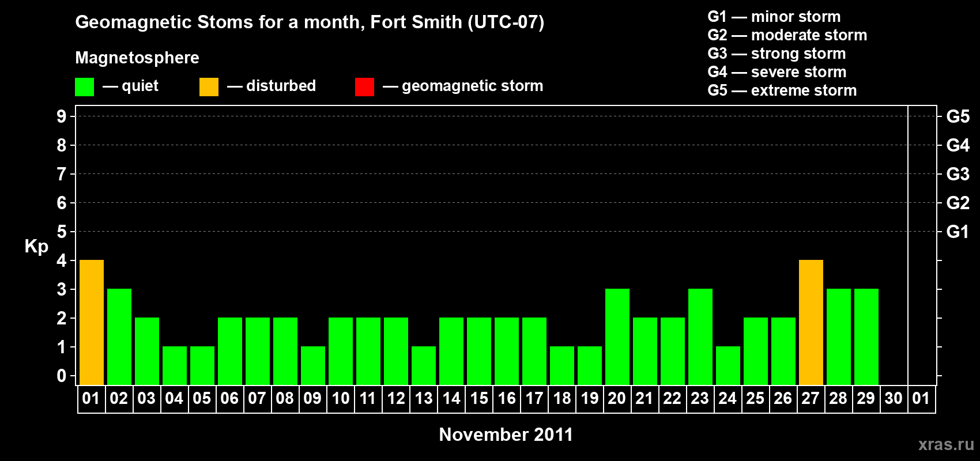Click the final '01' date cell after 30

922,399
